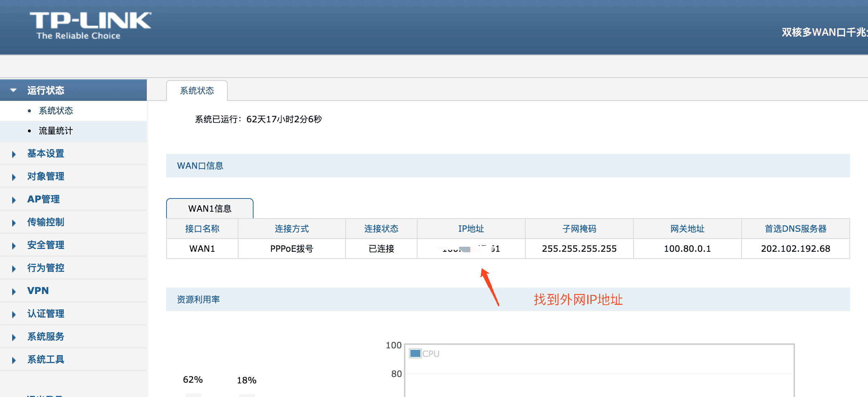Expand the 传输控制 arrow
The width and height of the screenshot is (868, 397).
point(14,223)
